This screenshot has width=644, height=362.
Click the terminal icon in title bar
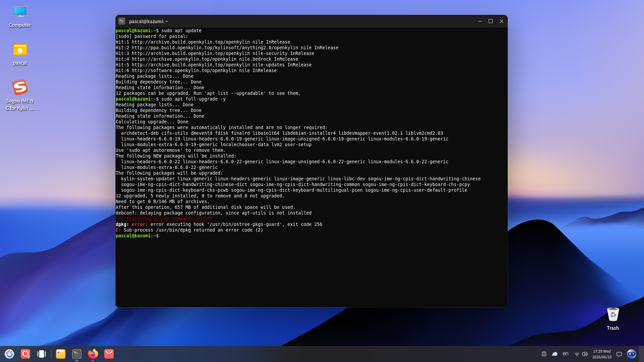click(122, 21)
